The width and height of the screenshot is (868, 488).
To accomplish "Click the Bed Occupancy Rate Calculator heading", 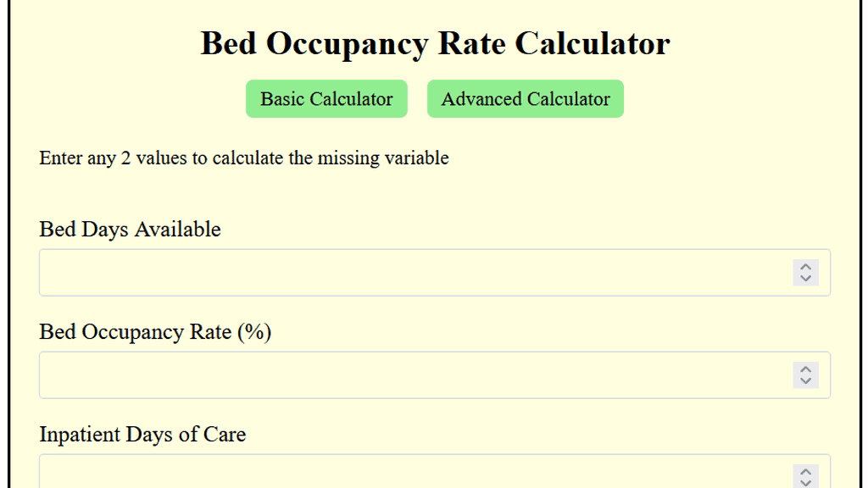I will point(434,43).
